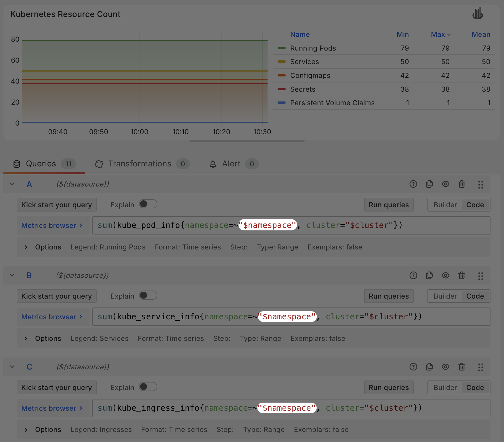Click the Transformations tab icon

coord(99,164)
